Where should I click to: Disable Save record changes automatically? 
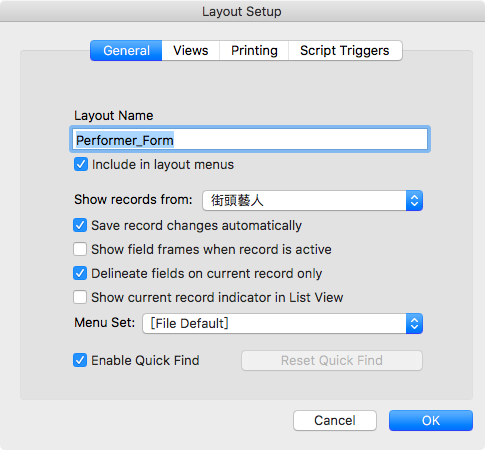[x=80, y=225]
